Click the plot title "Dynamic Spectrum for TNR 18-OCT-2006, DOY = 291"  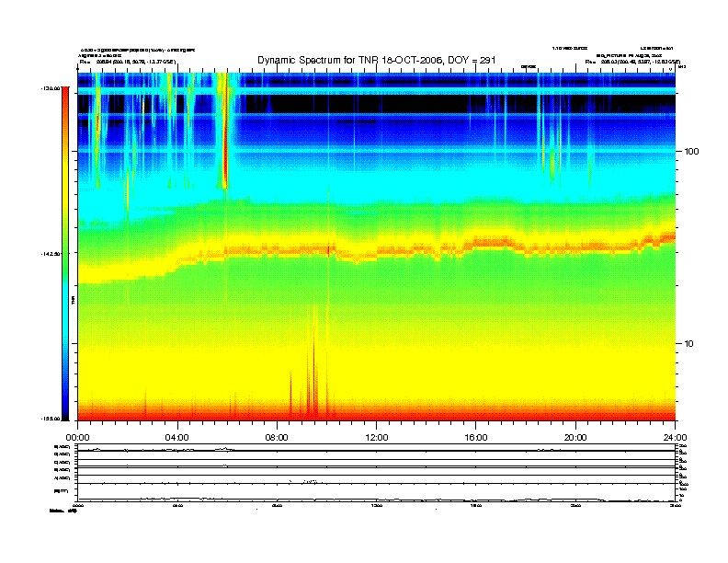(x=377, y=60)
